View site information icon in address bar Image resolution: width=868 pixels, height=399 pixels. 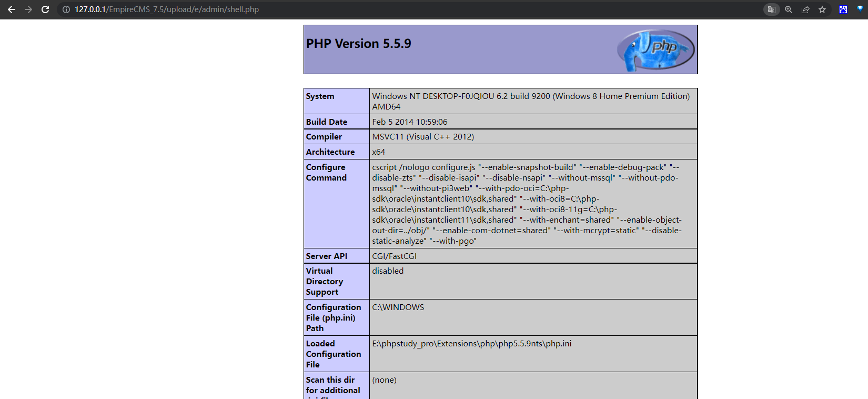(x=66, y=9)
